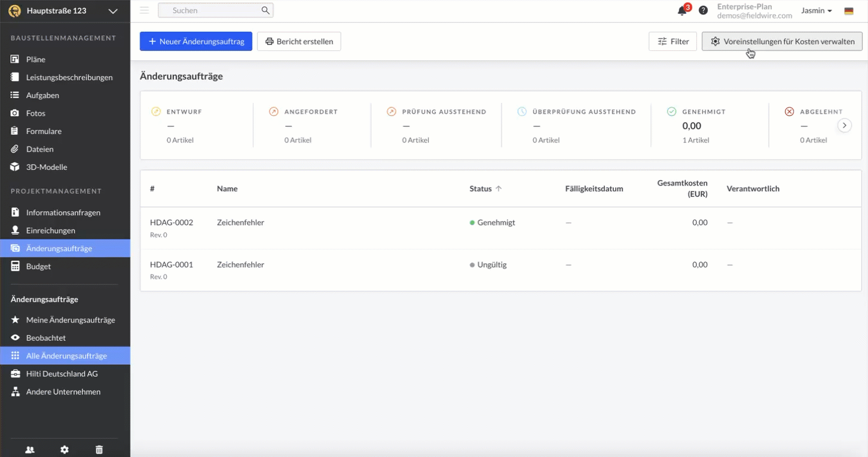Click Zeichenfehler name in HDAG-0001 row
This screenshot has width=868, height=457.
pos(240,264)
